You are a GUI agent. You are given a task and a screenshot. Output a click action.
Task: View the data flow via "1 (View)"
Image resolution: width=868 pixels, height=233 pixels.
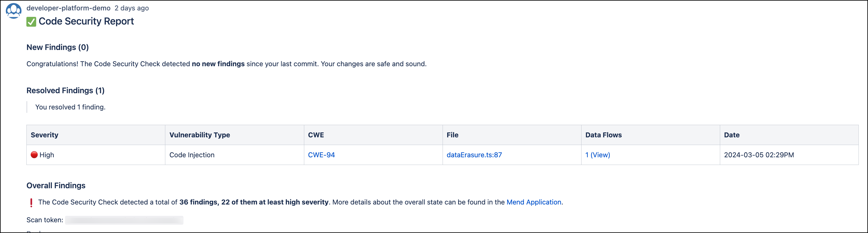pyautogui.click(x=597, y=155)
